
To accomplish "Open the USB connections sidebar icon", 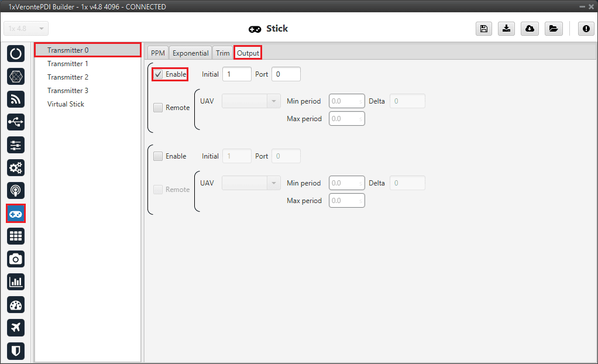I will 16,122.
